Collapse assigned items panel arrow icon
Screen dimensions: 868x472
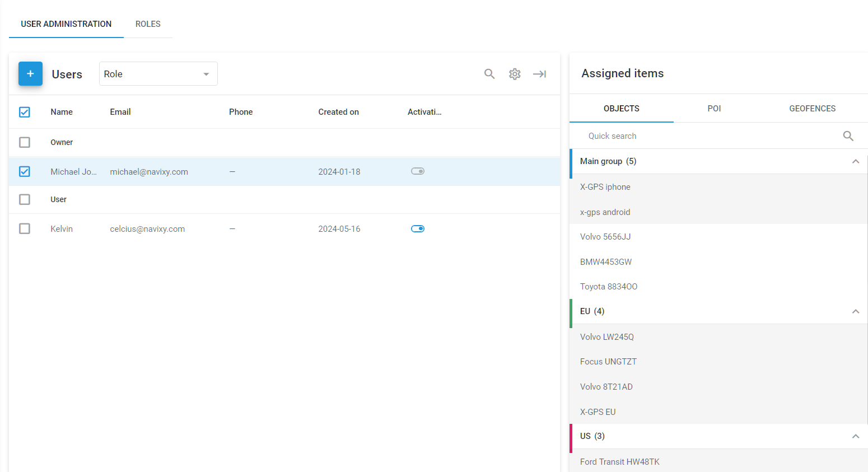(539, 74)
